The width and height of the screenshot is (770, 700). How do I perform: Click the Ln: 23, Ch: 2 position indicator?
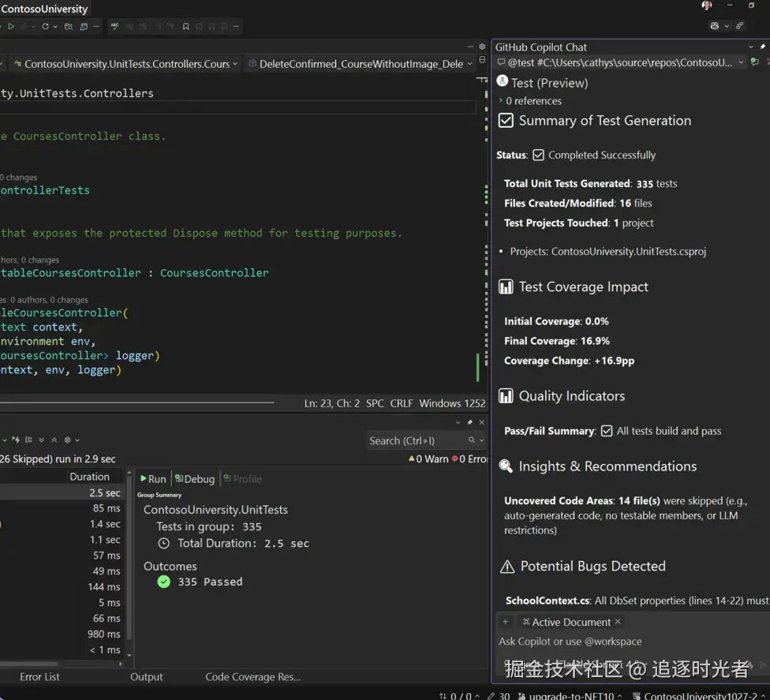[331, 403]
